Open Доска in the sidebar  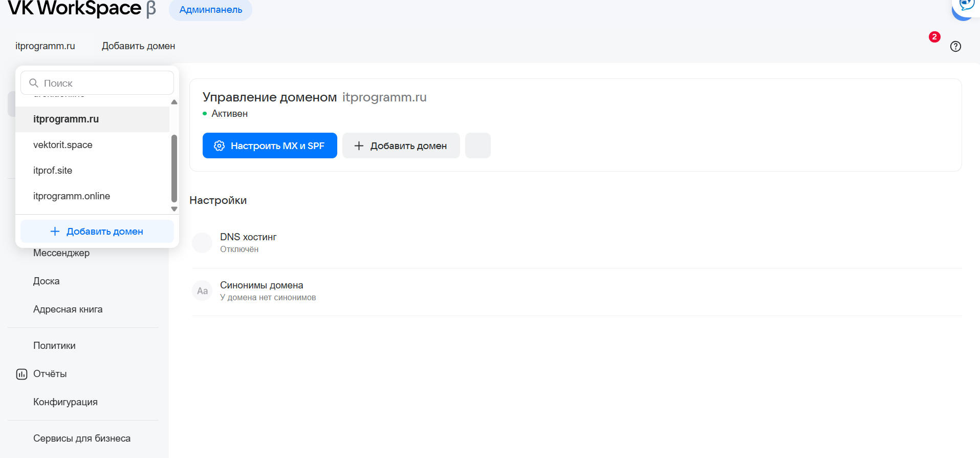point(47,281)
